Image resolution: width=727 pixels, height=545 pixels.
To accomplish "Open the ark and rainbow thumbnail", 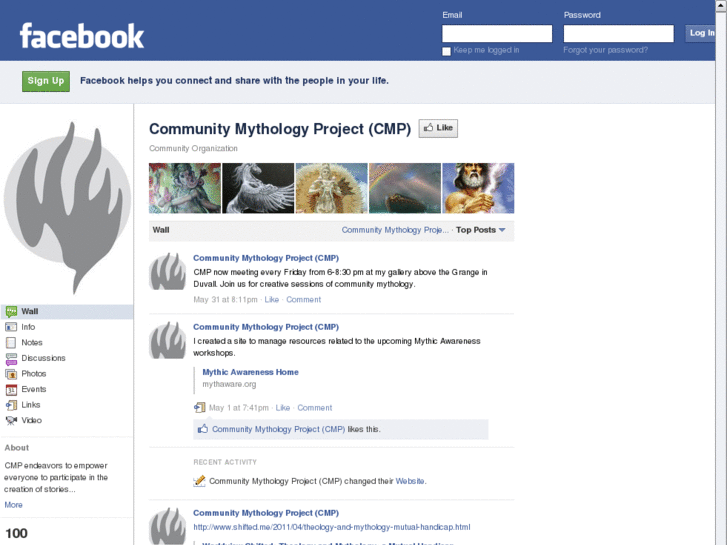I will [x=405, y=188].
